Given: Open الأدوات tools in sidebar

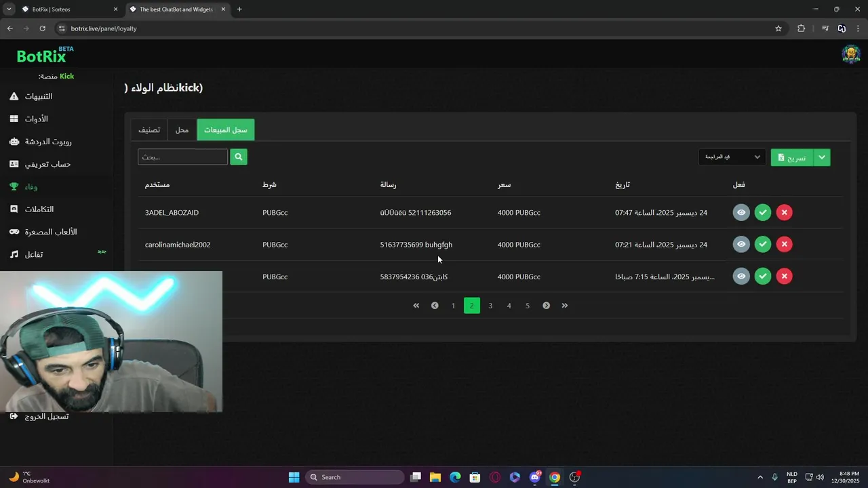Looking at the screenshot, I should click(35, 119).
